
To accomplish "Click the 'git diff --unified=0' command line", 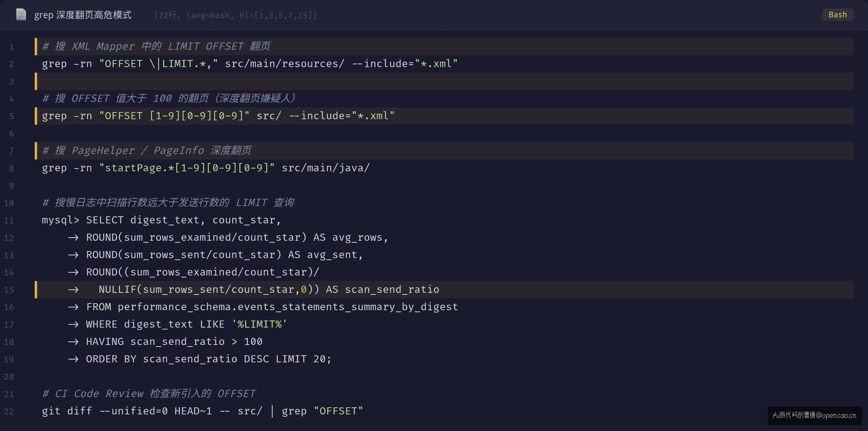I will [x=202, y=411].
